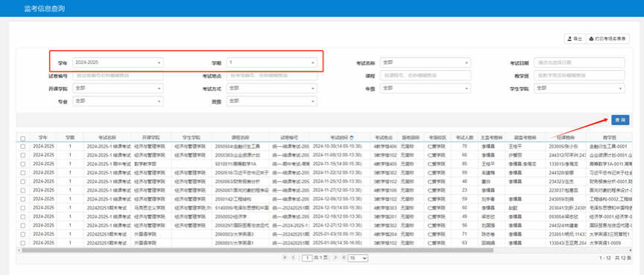Click the page number input box

307,258
